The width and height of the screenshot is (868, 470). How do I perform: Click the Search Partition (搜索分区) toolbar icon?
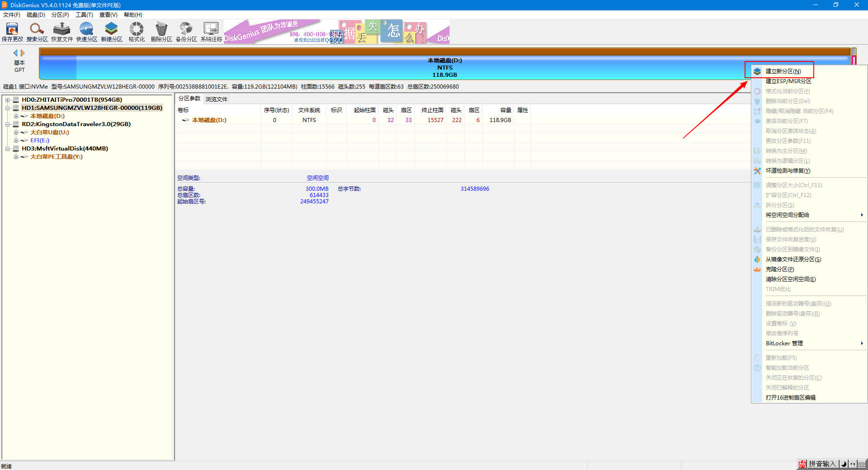point(37,32)
